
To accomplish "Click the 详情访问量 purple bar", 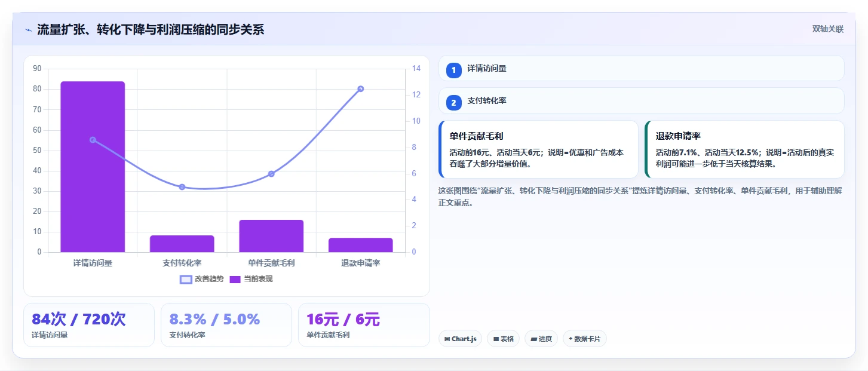I will coord(93,167).
